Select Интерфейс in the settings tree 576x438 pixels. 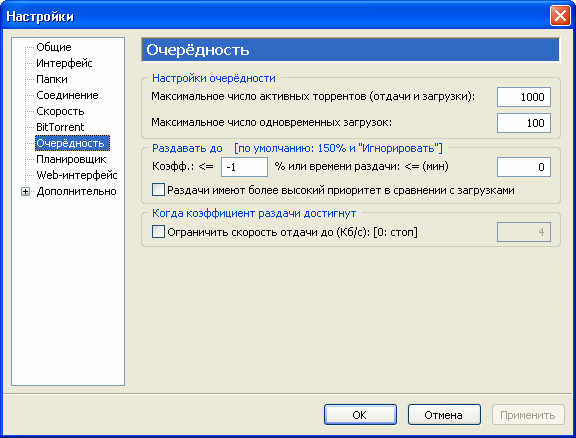(x=64, y=63)
